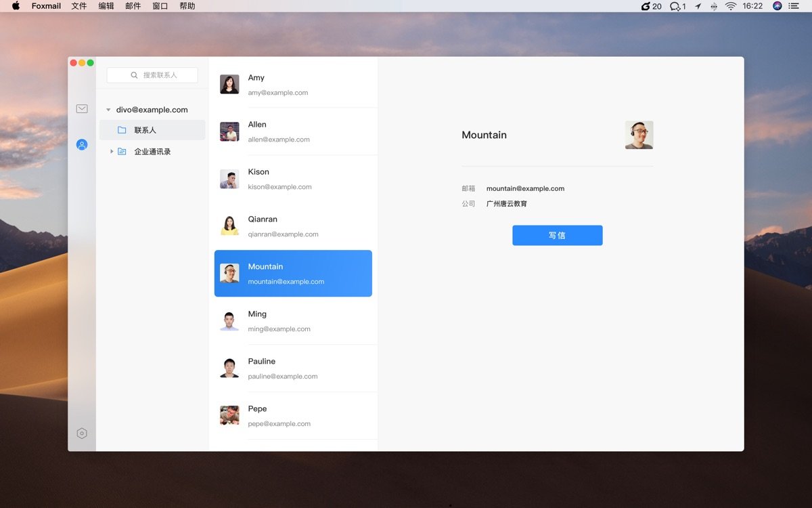
Task: Click mountain@example.com email in details
Action: click(525, 188)
